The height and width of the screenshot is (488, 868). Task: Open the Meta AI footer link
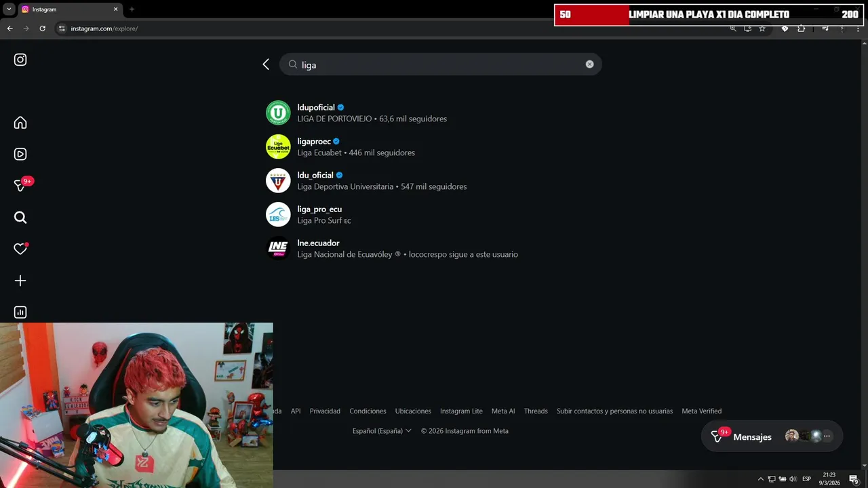pos(503,411)
